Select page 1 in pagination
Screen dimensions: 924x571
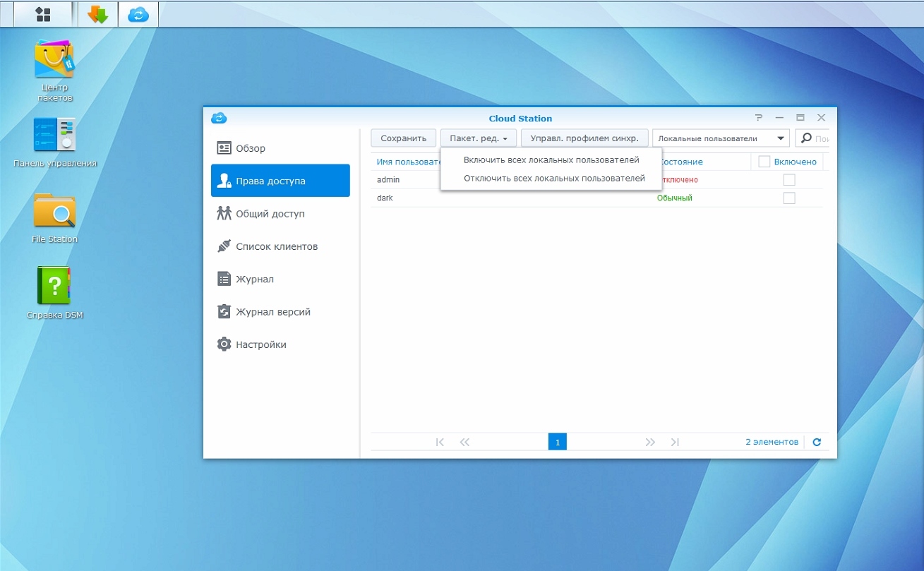point(558,442)
